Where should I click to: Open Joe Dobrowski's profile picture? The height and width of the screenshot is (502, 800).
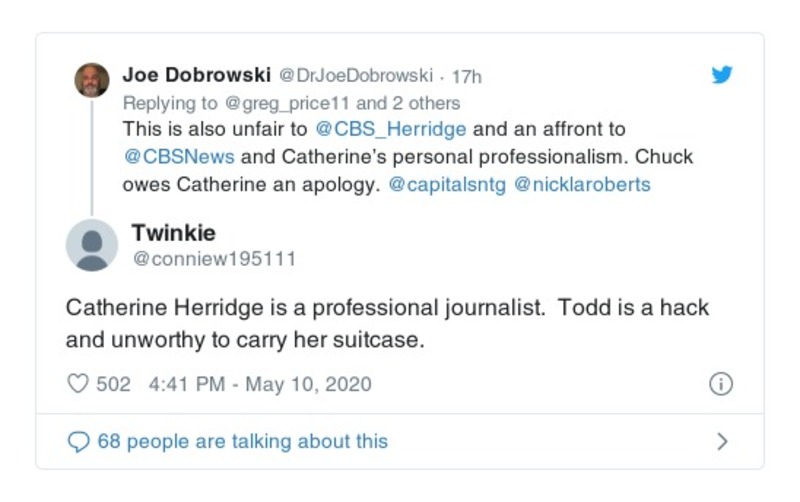pyautogui.click(x=92, y=80)
